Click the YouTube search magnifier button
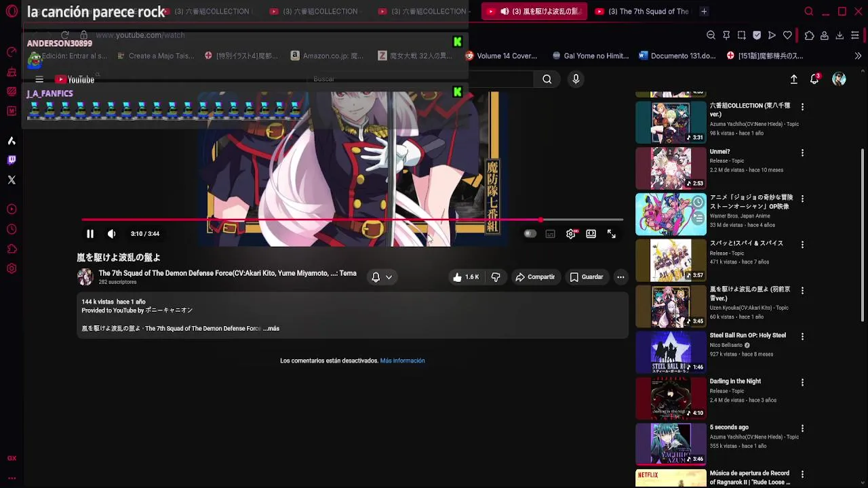This screenshot has height=488, width=868. click(547, 79)
